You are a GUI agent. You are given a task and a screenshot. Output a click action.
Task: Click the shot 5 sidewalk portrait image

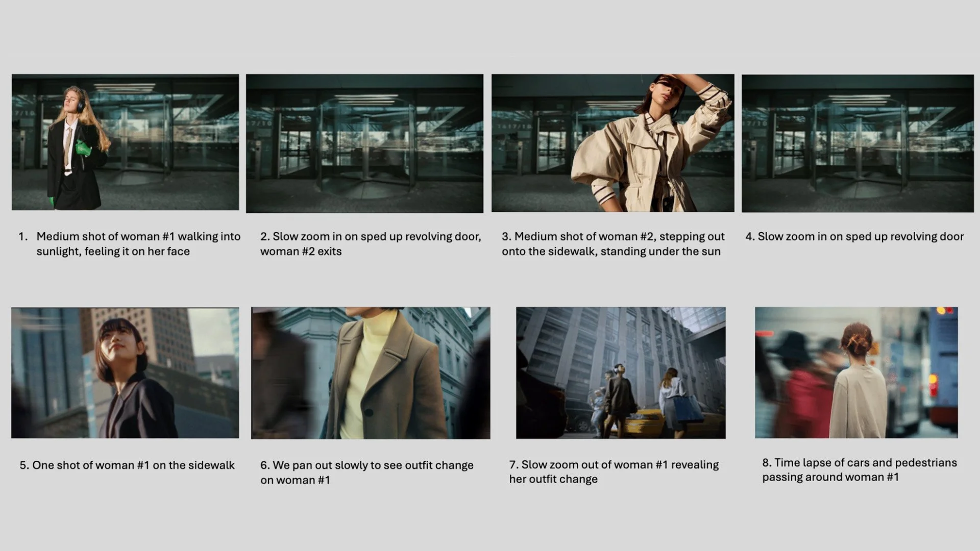125,372
